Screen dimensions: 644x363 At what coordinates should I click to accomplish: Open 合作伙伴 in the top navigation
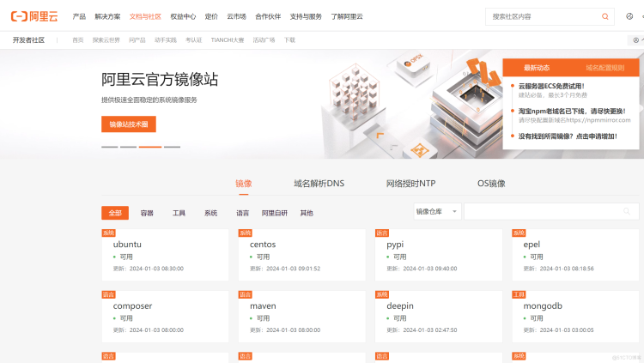pos(268,16)
